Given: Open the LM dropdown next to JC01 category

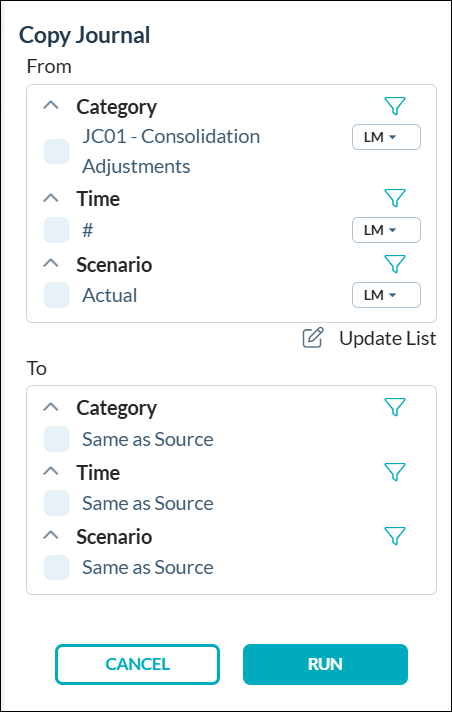Looking at the screenshot, I should (387, 137).
